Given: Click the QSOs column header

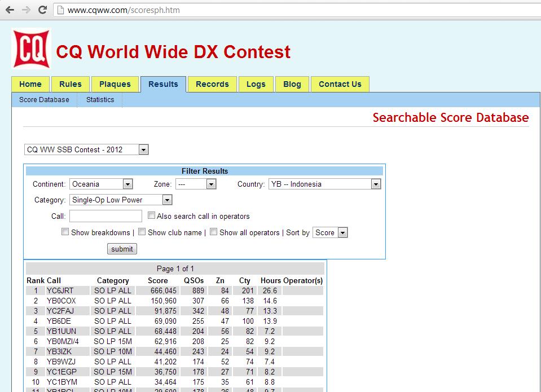Looking at the screenshot, I should (194, 280).
